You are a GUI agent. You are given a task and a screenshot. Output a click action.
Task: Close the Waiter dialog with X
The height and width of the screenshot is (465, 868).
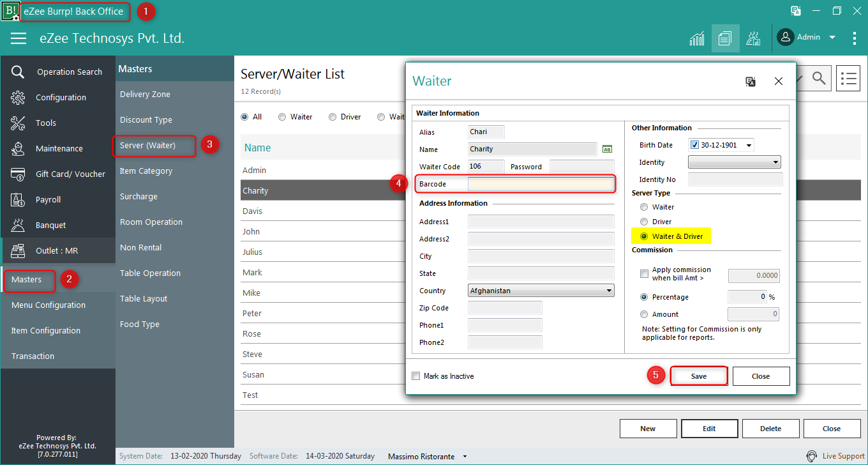(x=779, y=81)
